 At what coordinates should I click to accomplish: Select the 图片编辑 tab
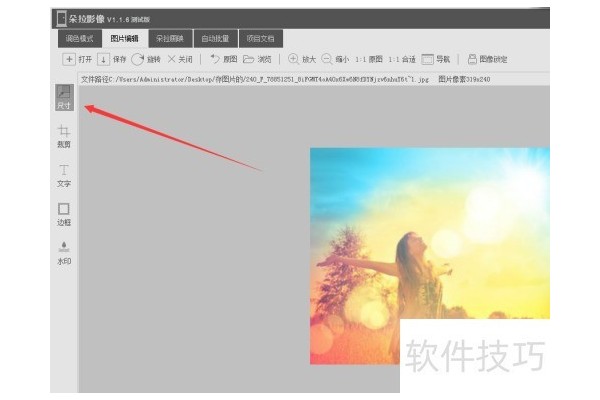coord(125,39)
